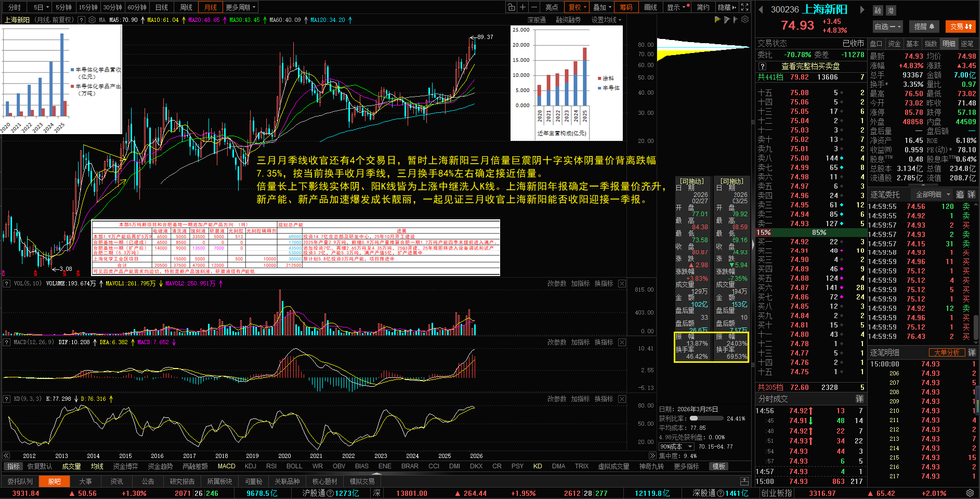
Task: Toggle 均线 indicator in bottom indicator bar
Action: click(96, 466)
